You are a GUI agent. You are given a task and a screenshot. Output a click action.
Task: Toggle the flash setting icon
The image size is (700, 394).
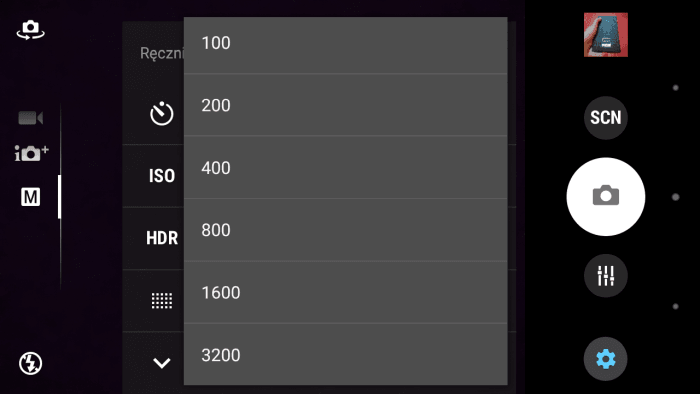[x=30, y=363]
